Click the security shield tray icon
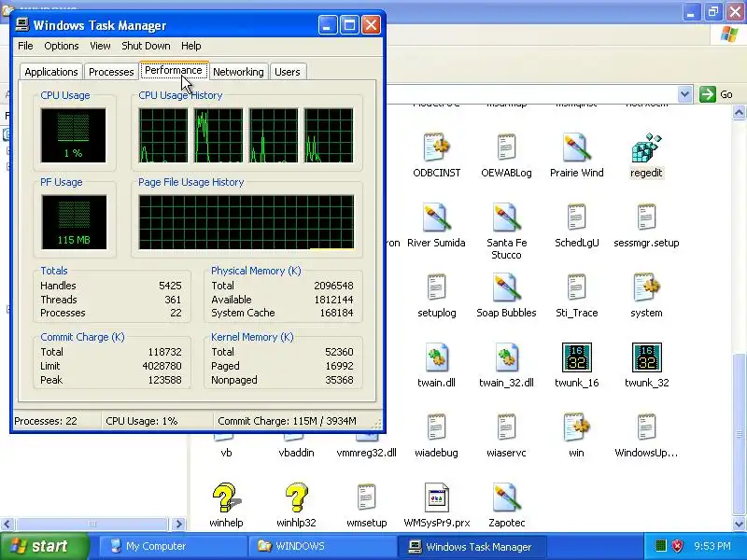This screenshot has height=560, width=747. [678, 546]
